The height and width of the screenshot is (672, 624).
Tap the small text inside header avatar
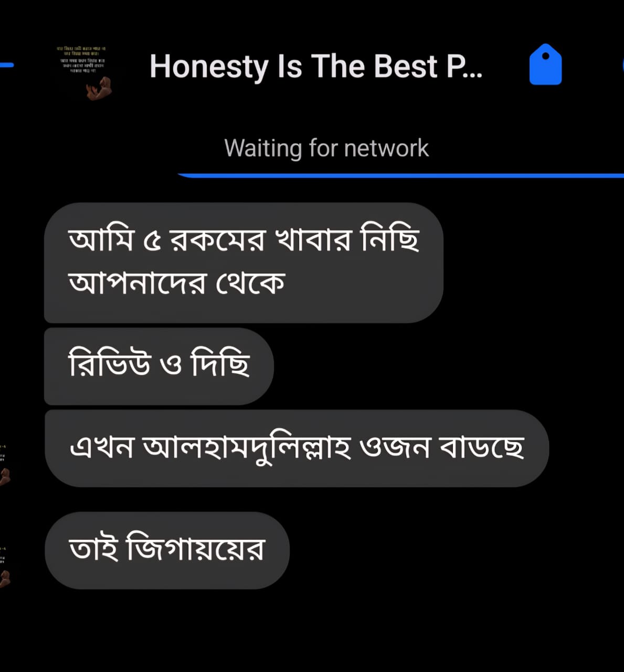pyautogui.click(x=83, y=59)
